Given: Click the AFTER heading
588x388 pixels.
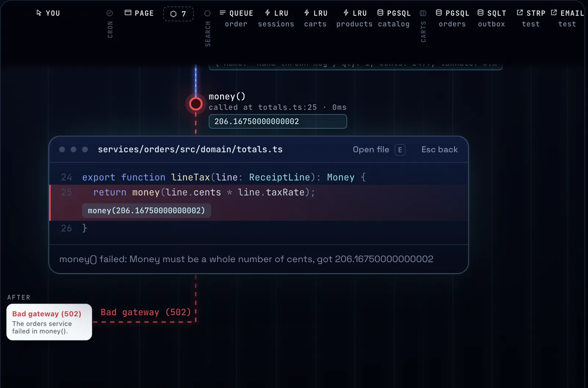Looking at the screenshot, I should (19, 297).
